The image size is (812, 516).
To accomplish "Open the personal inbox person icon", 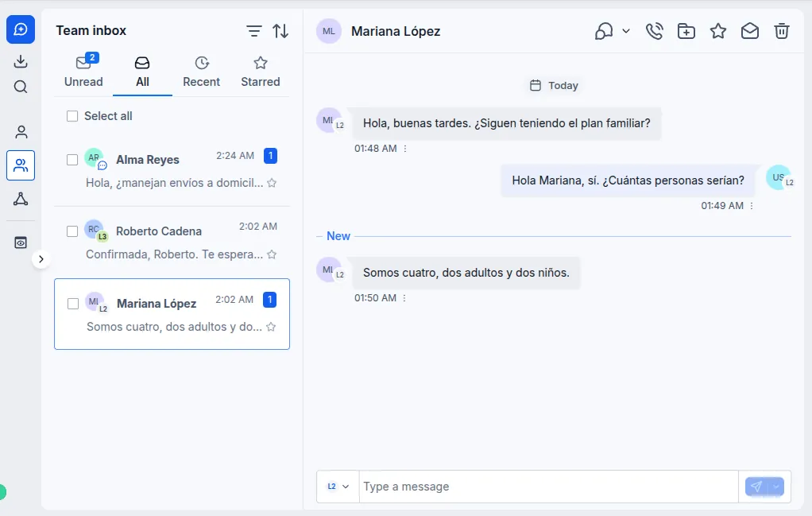I will pos(21,132).
